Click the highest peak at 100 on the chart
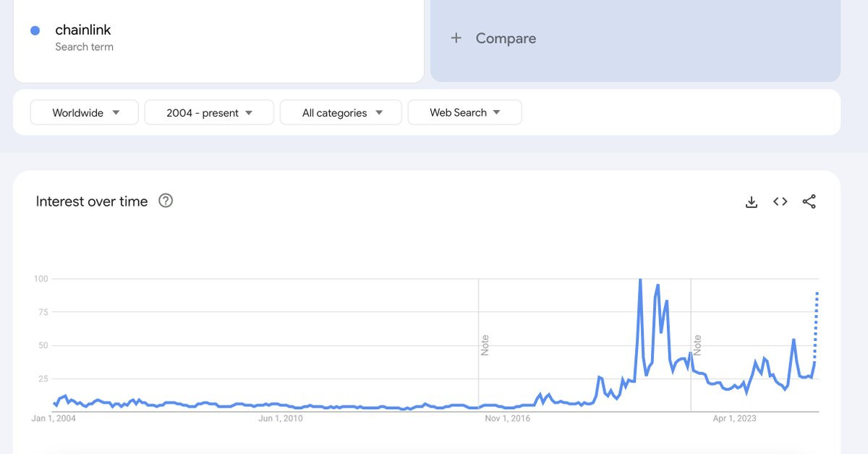Viewport: 868px width, 454px height. 640,279
